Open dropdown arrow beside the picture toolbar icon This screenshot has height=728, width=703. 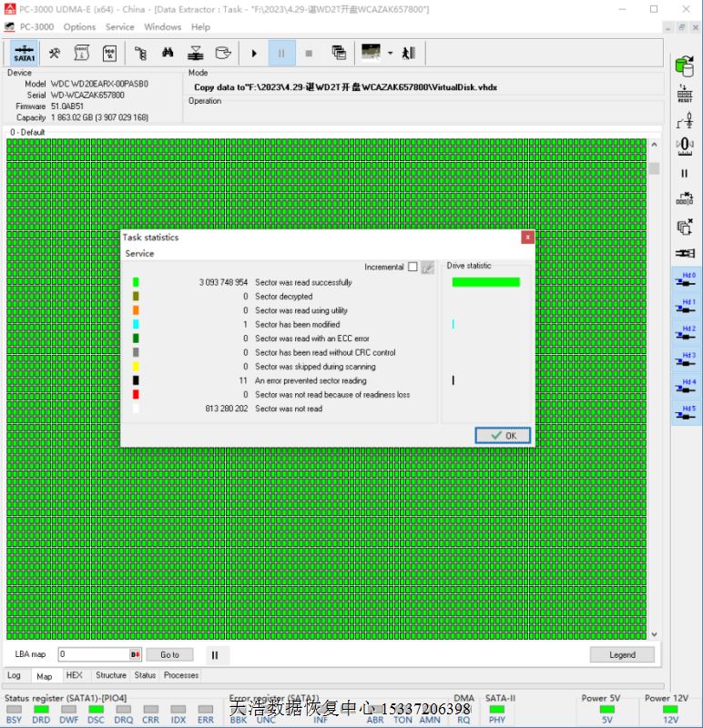(x=390, y=53)
